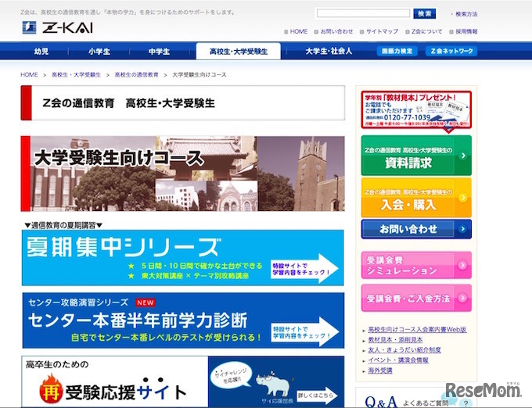Open the 採用情報 link

coord(466,31)
